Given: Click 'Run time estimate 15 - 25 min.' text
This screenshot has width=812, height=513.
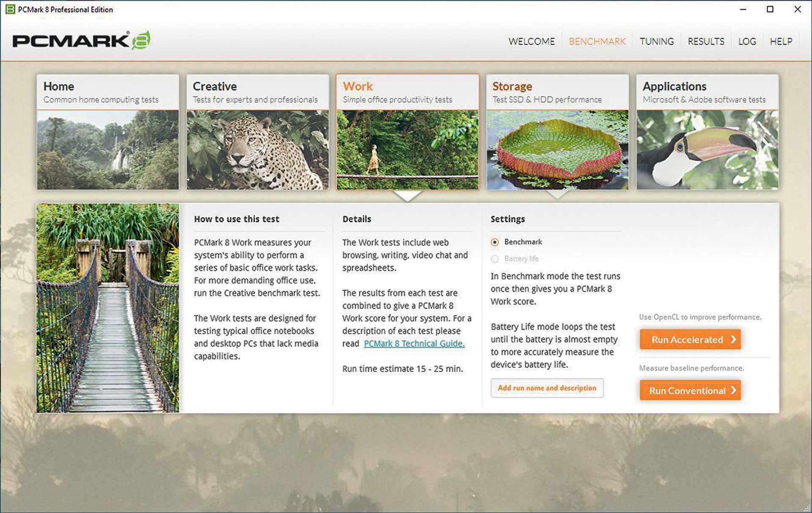Looking at the screenshot, I should pos(403,369).
